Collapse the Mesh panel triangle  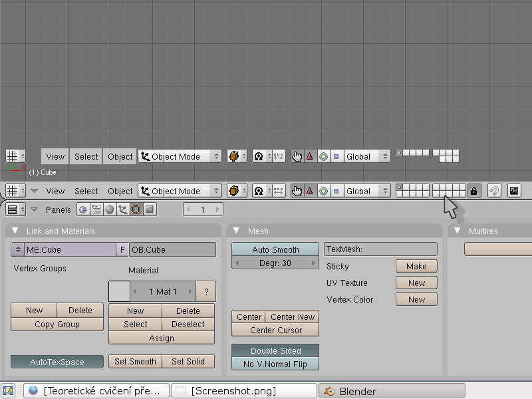click(236, 231)
